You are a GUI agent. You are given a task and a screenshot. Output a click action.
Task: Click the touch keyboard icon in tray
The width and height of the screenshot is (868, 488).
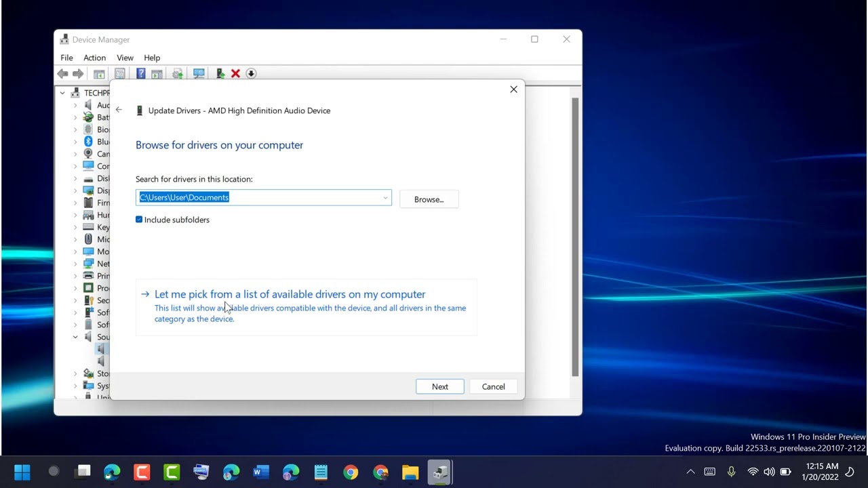[x=709, y=472]
